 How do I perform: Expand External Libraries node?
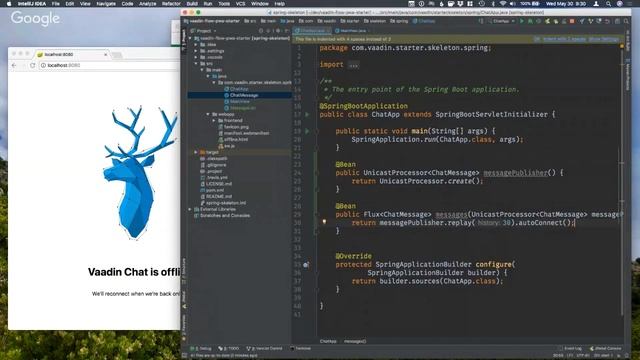190,209
